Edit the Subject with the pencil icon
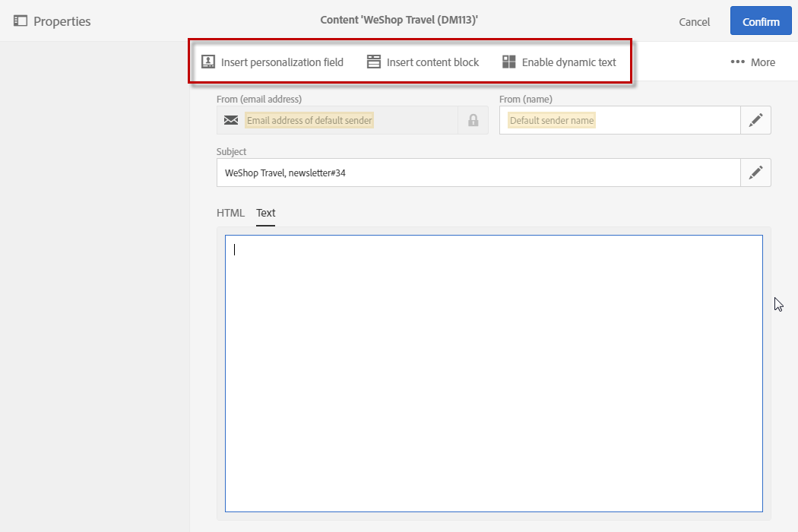This screenshot has width=798, height=532. point(755,173)
